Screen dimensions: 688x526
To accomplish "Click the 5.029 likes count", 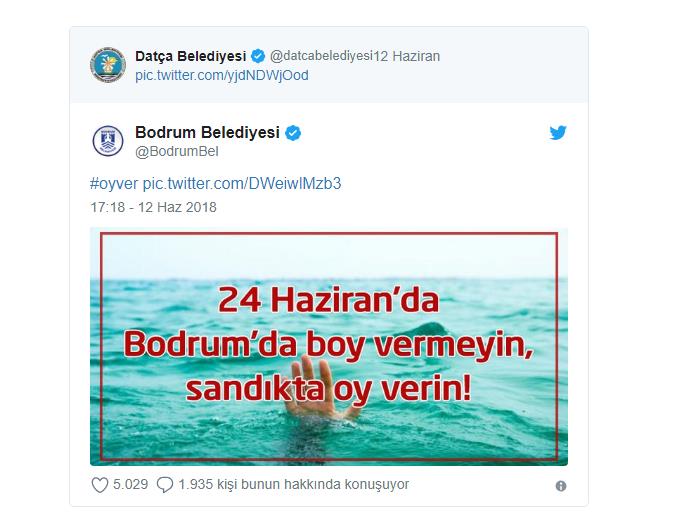I will coord(130,484).
